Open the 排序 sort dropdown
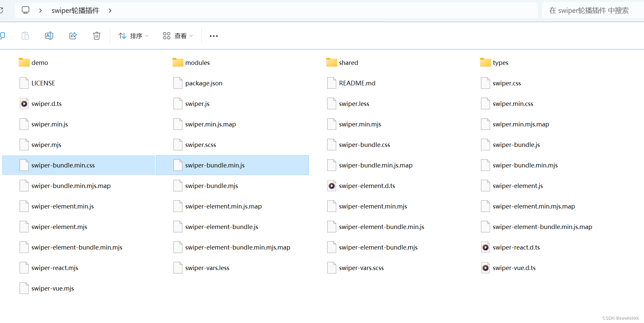 (x=133, y=36)
